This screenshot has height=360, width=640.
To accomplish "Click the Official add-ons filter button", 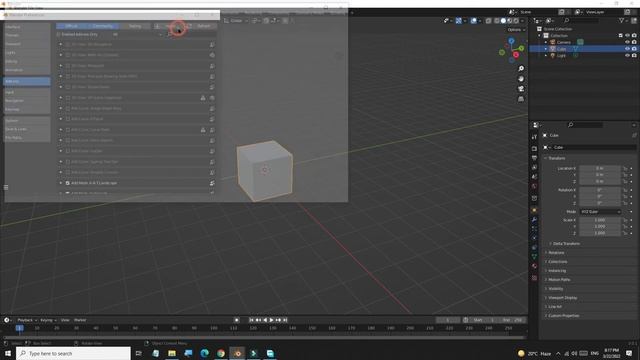I will 71,26.
